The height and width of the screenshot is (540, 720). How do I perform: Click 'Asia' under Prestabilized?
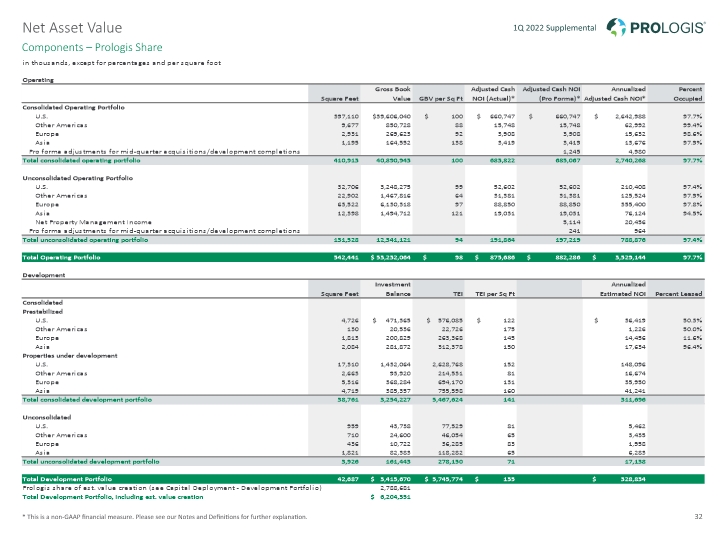coord(42,347)
